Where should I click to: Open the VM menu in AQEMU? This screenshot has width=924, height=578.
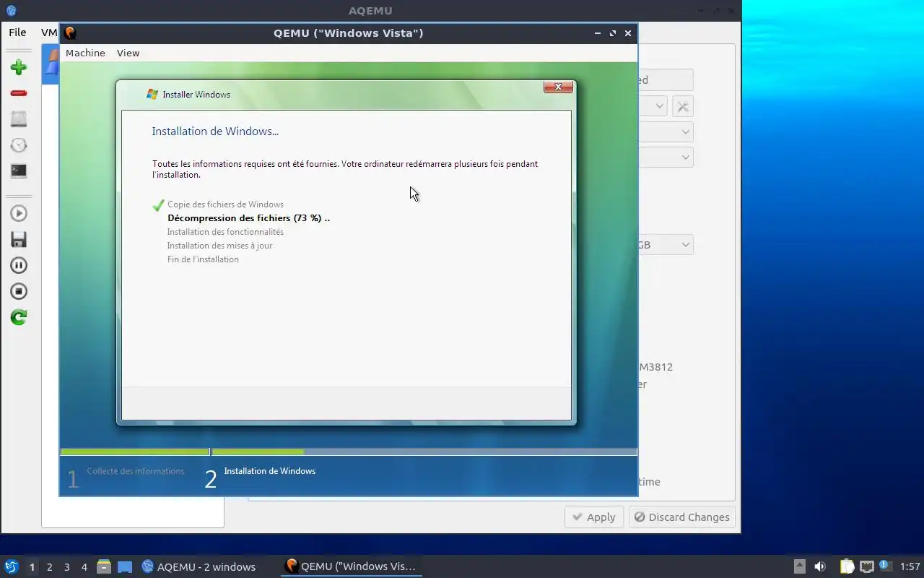[48, 33]
